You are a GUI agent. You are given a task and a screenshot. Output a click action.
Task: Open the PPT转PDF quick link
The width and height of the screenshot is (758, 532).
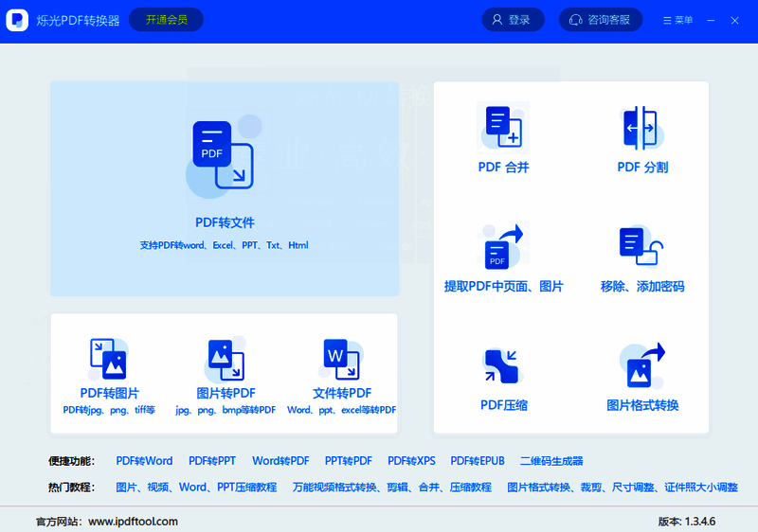[x=348, y=461]
